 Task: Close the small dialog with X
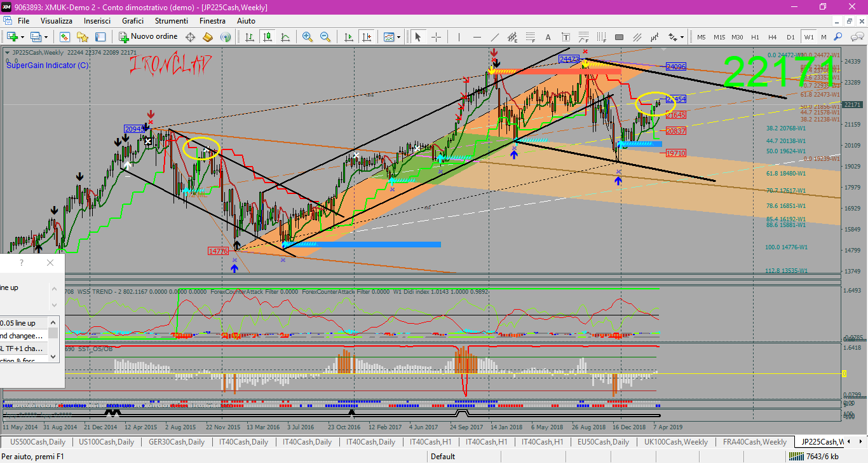pos(51,263)
